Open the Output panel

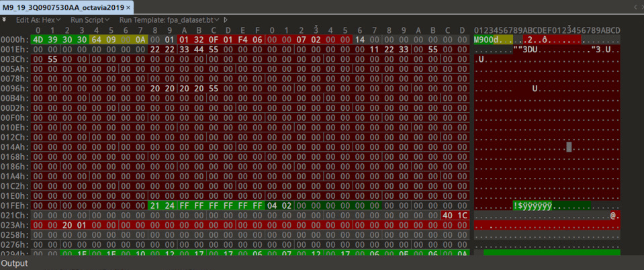click(15, 263)
